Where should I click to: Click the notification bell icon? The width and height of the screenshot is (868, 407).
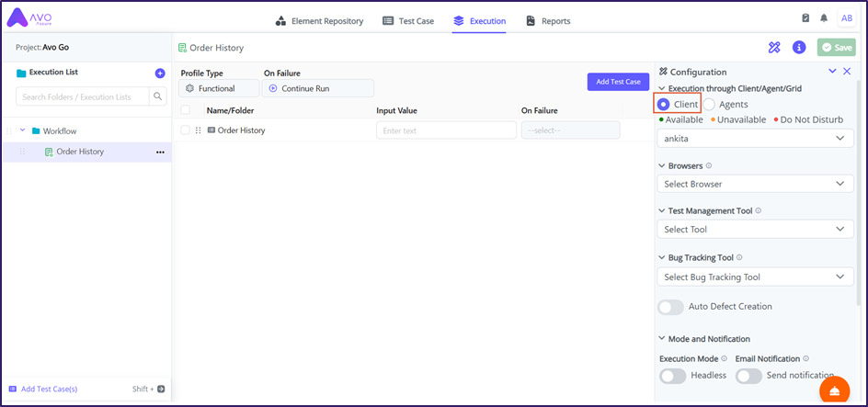[824, 19]
